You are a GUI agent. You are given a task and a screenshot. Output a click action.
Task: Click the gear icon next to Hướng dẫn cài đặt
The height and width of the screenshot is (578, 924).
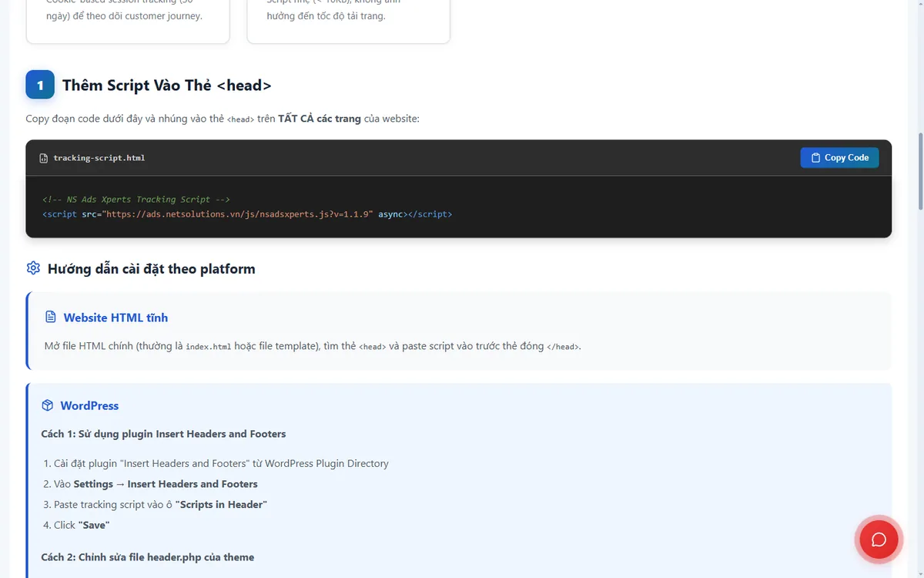33,268
